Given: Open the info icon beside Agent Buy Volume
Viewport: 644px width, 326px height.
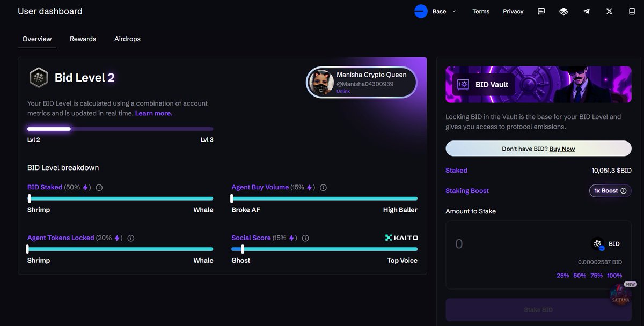Looking at the screenshot, I should [x=323, y=187].
